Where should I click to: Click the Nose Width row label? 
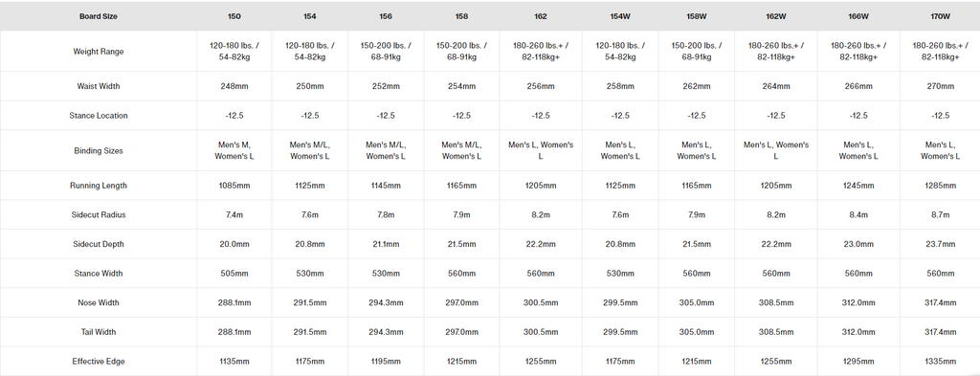click(99, 303)
